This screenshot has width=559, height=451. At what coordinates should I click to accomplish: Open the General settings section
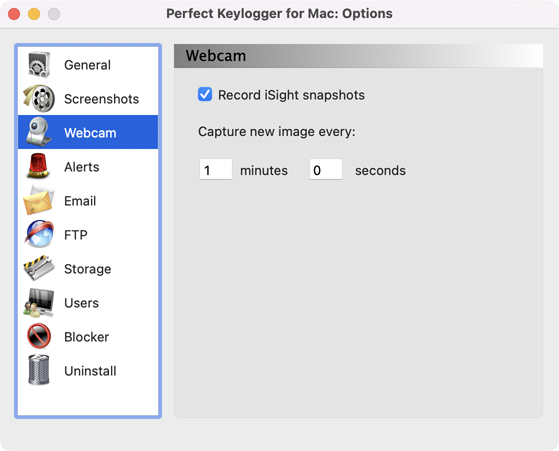(87, 65)
